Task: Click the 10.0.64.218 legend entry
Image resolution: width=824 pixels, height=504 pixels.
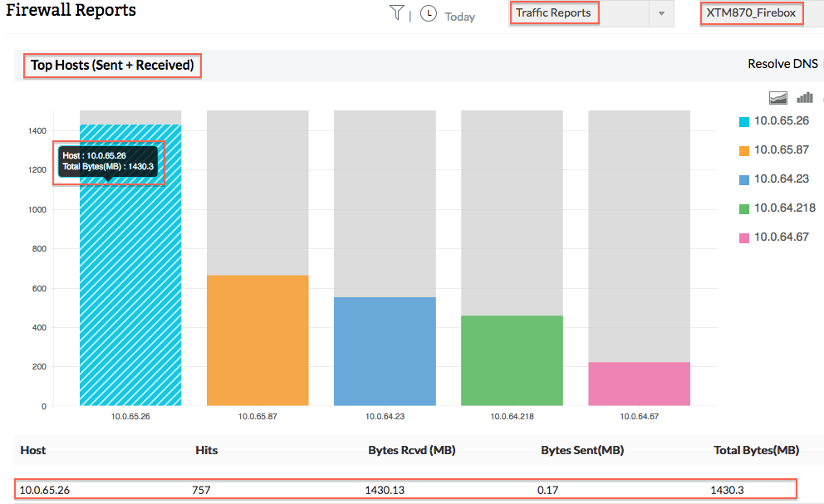Action: [x=786, y=208]
